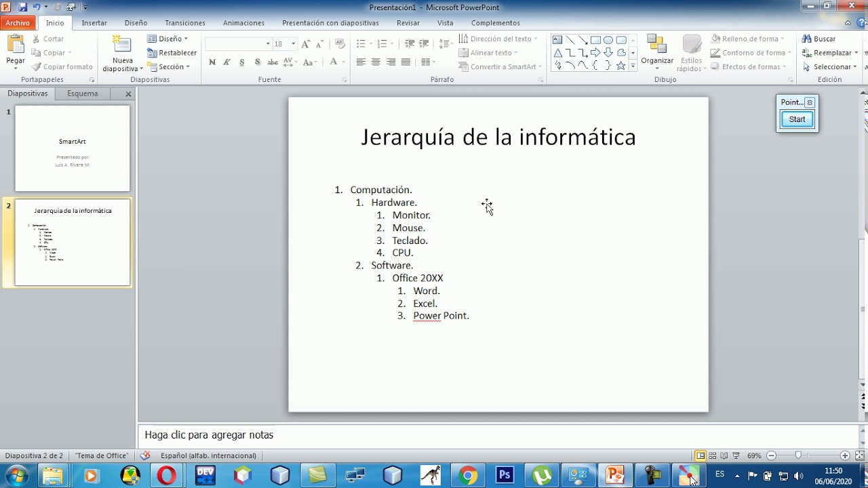Justify the paragraph text
Viewport: 868px width, 488px height.
tap(406, 62)
